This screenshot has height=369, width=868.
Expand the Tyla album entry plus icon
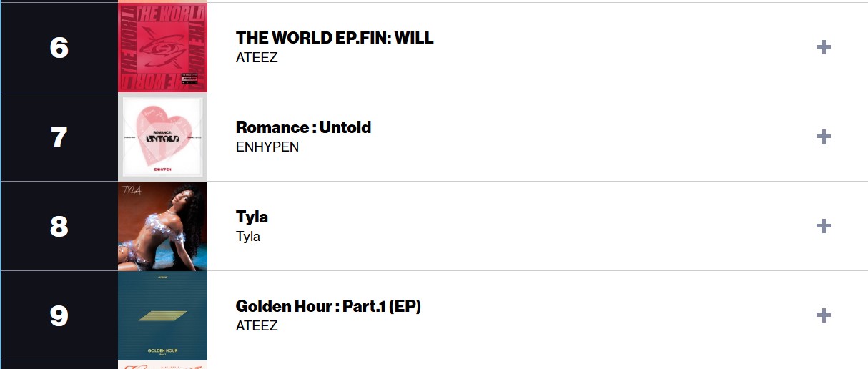(824, 226)
